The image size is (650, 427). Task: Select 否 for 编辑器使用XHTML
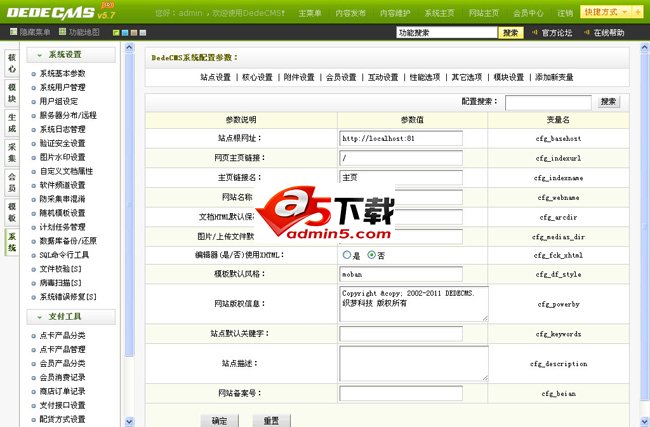click(371, 255)
